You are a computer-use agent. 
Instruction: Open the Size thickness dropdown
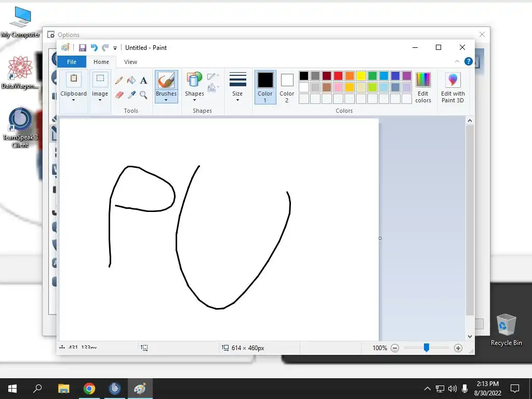click(x=237, y=87)
